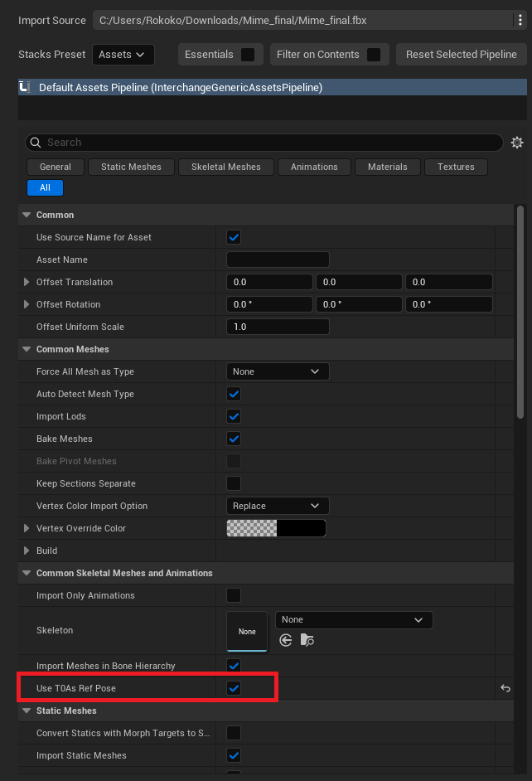Open the Stacks Preset Assets dropdown
532x781 pixels.
[x=123, y=55]
